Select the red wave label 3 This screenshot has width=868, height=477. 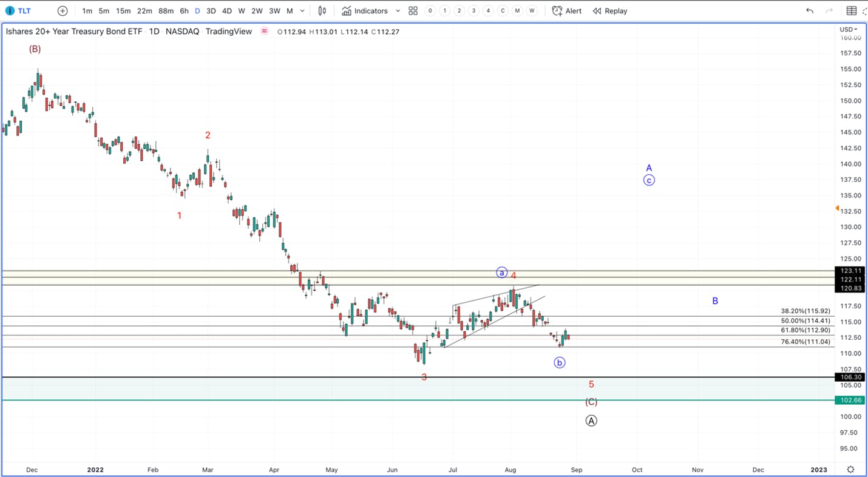[424, 377]
